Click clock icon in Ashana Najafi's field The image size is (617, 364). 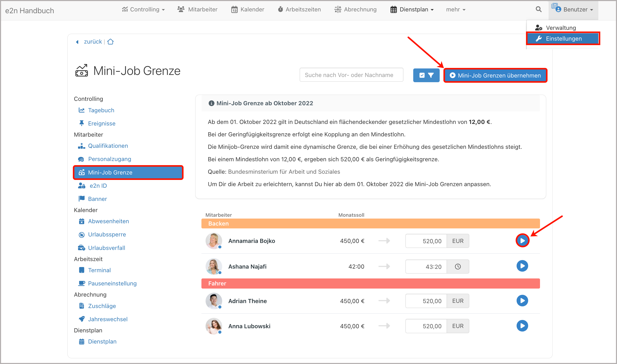point(458,267)
